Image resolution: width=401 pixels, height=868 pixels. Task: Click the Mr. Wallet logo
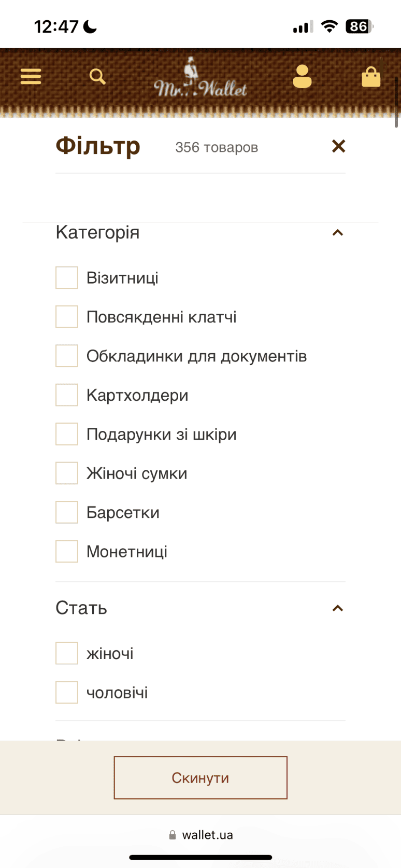200,80
